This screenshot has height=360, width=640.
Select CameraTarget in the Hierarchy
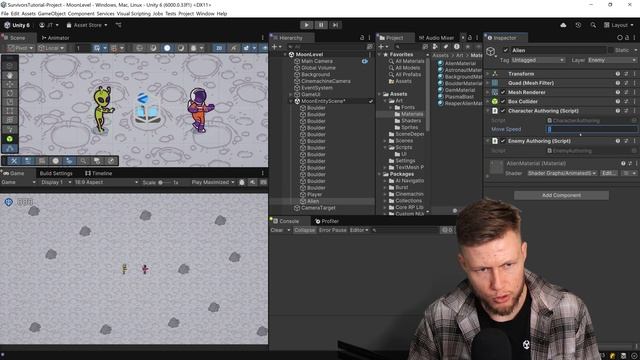click(x=318, y=208)
